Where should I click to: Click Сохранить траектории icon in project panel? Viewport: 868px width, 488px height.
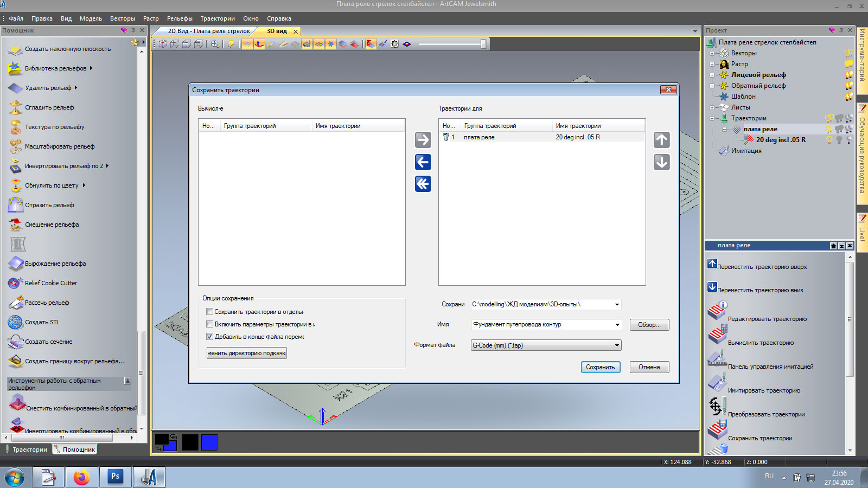click(717, 429)
